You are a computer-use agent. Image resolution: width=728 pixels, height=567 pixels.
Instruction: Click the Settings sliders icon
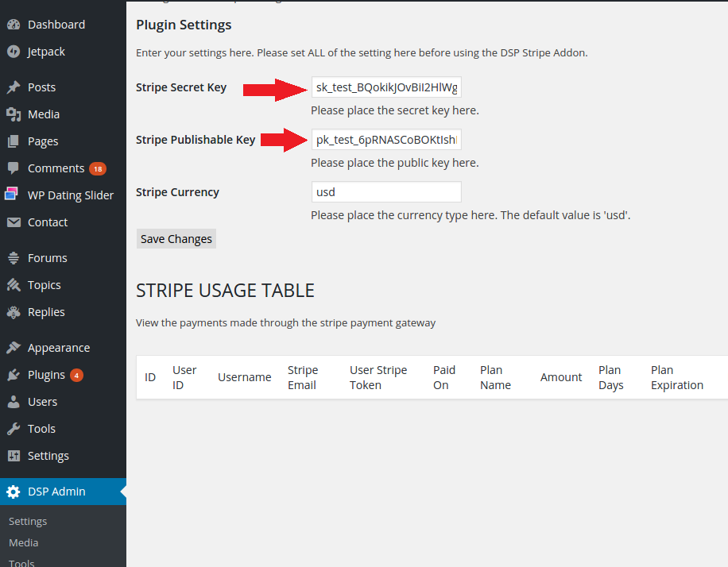pyautogui.click(x=14, y=456)
